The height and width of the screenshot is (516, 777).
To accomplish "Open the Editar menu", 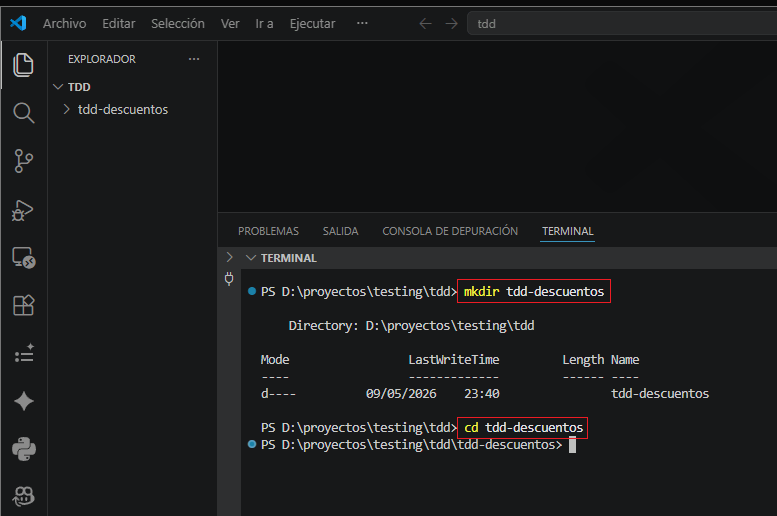I will (x=118, y=23).
